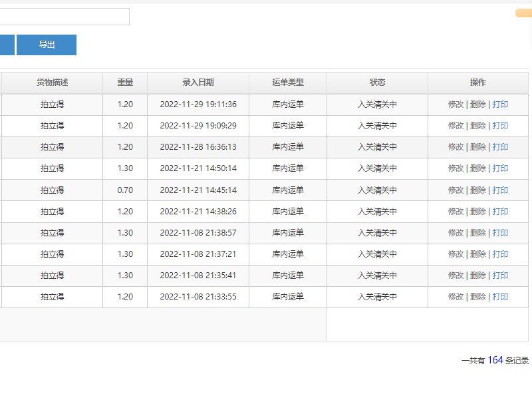Click 修改 for the 2022-11-28 16:36:13 row
The height and width of the screenshot is (412, 532).
pyautogui.click(x=456, y=147)
